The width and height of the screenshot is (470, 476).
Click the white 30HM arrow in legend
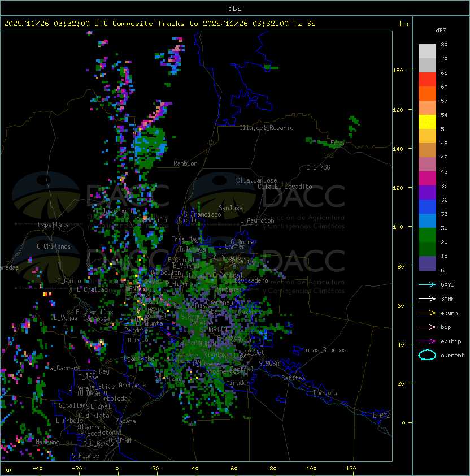coord(427,298)
